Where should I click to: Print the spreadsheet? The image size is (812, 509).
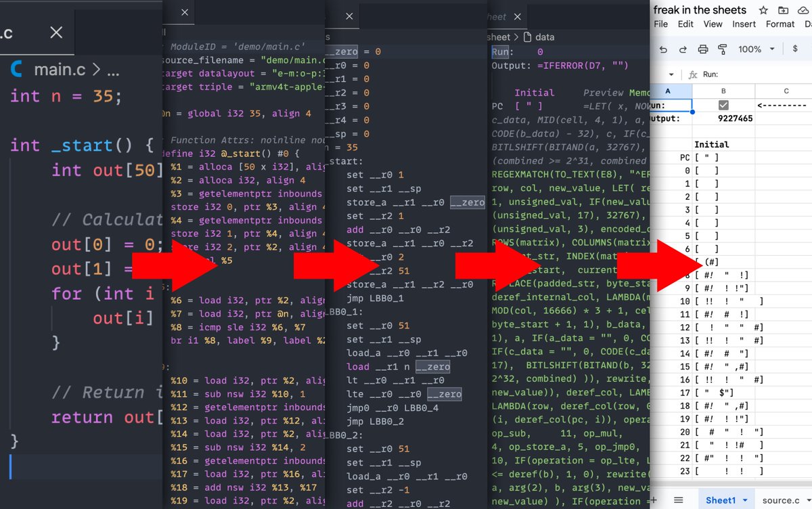(702, 49)
